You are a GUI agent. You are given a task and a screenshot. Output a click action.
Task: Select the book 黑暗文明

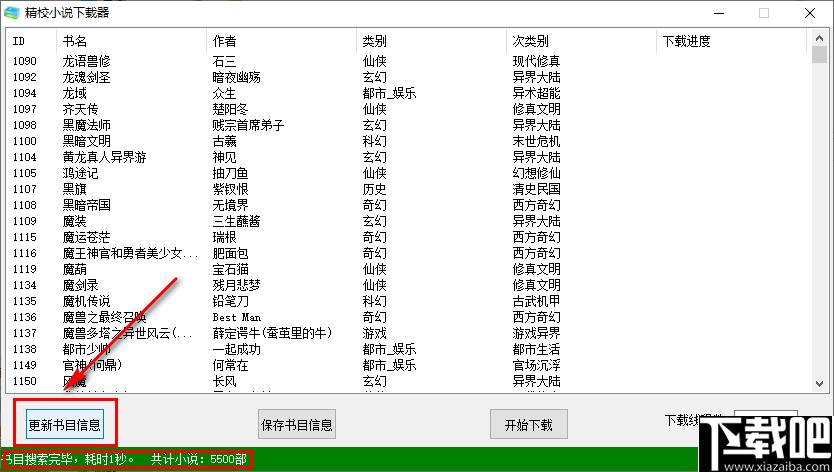pyautogui.click(x=86, y=141)
